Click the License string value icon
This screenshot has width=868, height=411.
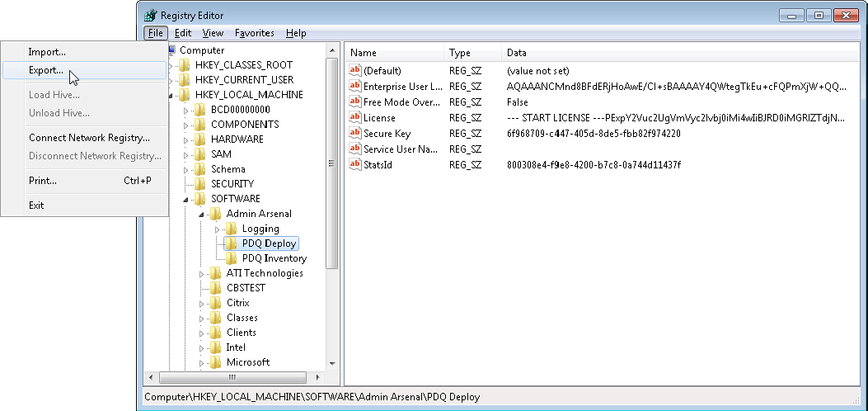click(x=355, y=118)
